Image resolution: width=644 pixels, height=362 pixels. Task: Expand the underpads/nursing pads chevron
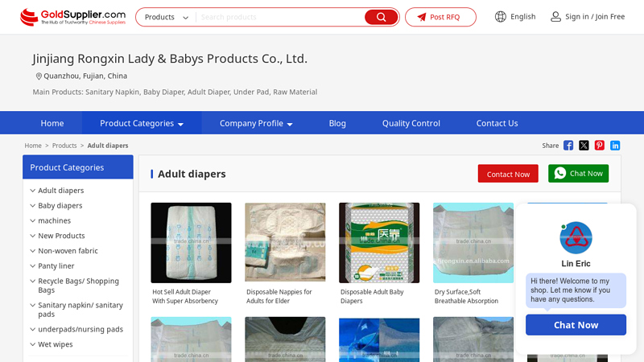[32, 329]
